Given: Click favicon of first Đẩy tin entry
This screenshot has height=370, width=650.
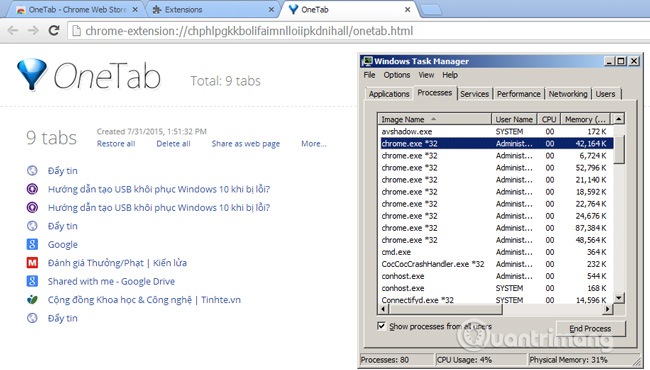Looking at the screenshot, I should pos(32,170).
